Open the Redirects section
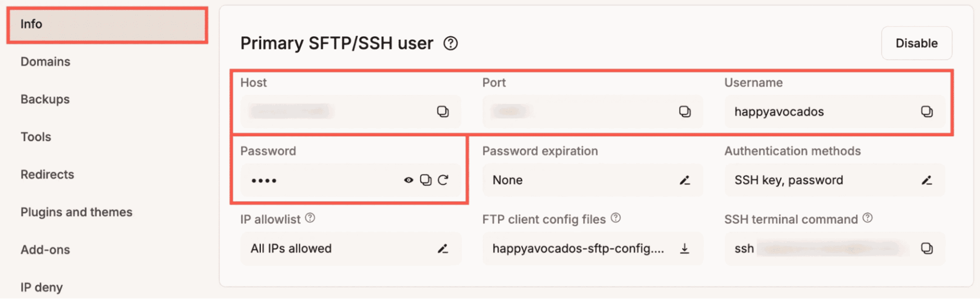Image resolution: width=980 pixels, height=299 pixels. coord(47,174)
